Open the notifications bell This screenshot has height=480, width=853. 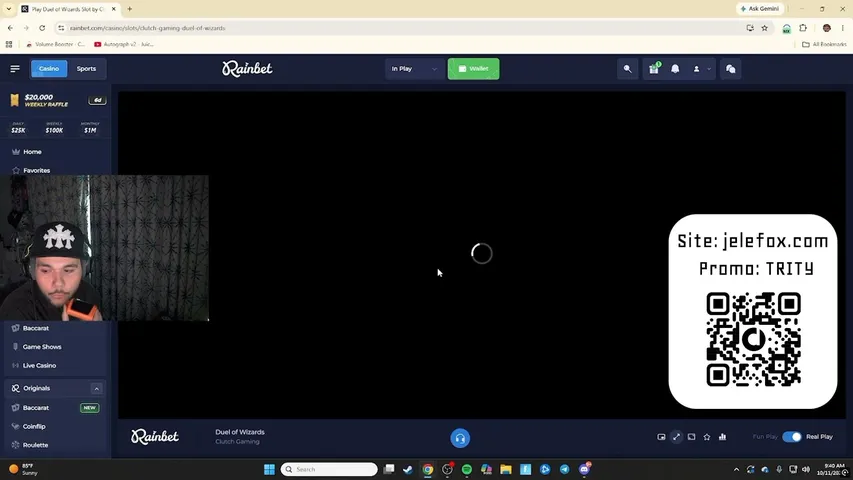(675, 69)
